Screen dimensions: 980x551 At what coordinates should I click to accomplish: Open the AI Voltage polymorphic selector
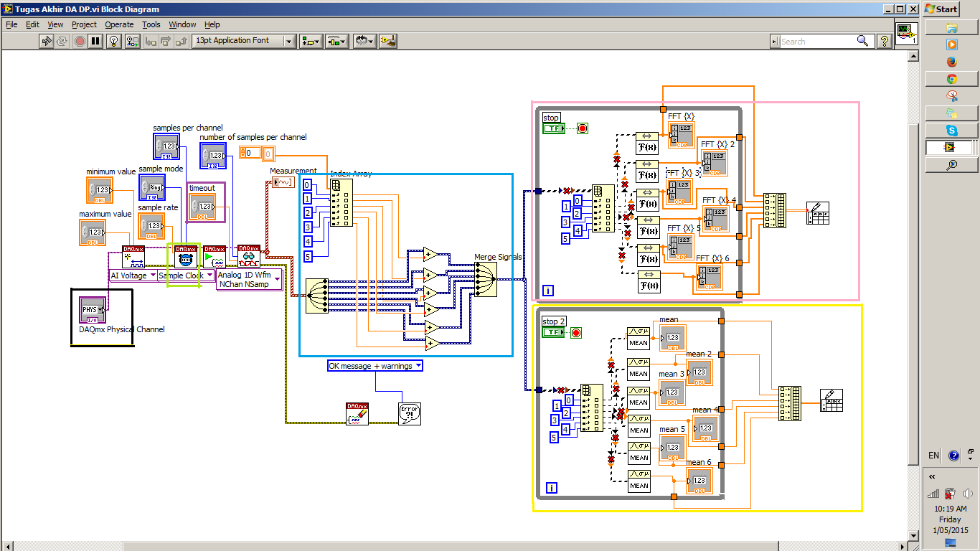pos(133,275)
